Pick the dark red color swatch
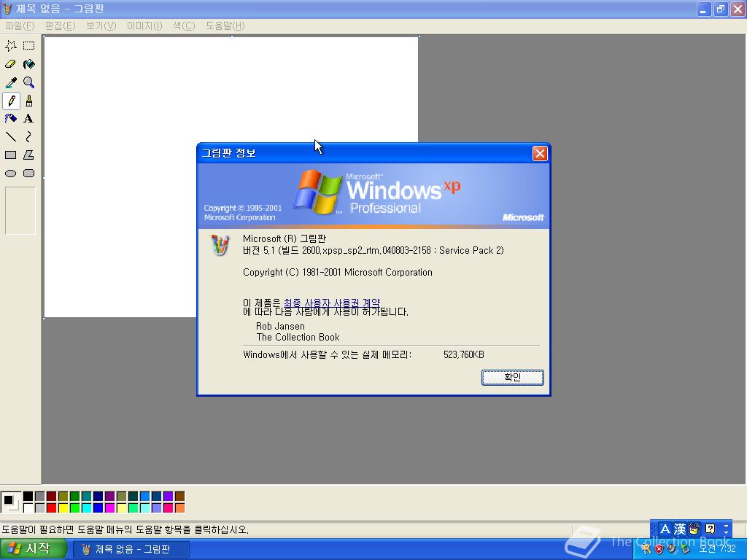 click(x=52, y=497)
